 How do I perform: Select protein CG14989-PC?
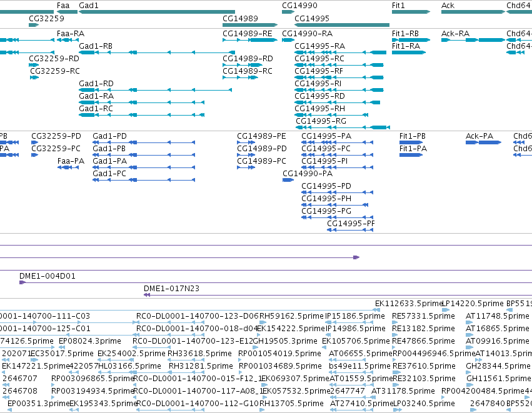pyautogui.click(x=246, y=167)
